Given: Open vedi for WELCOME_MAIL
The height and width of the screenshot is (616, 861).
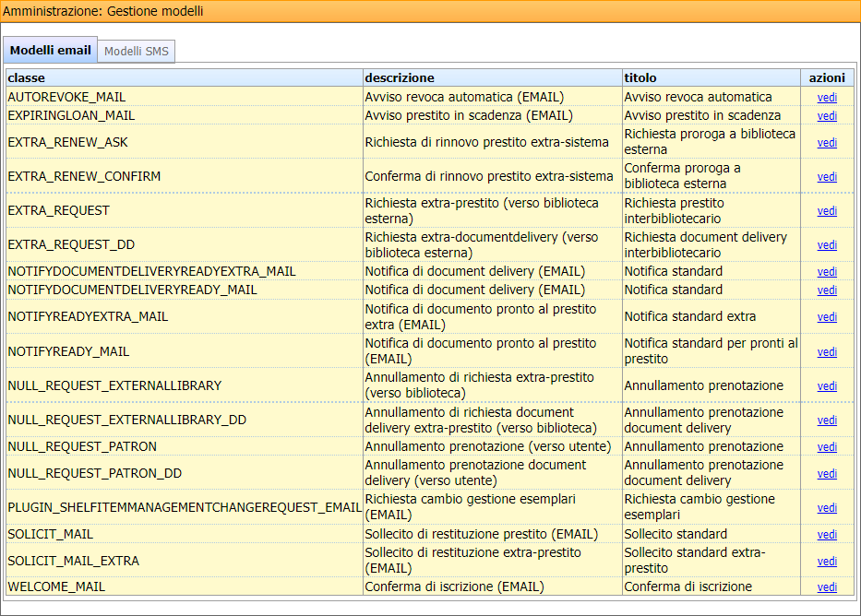Looking at the screenshot, I should (x=826, y=586).
